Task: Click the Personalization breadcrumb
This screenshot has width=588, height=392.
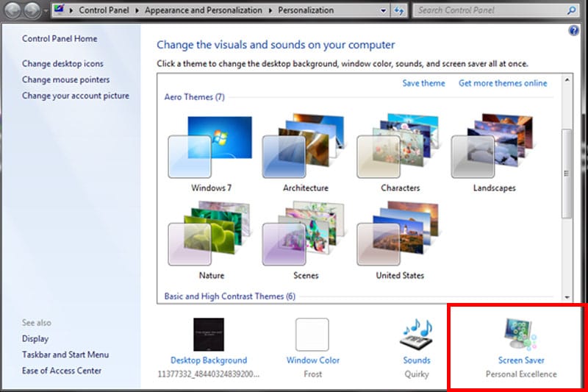Action: coord(306,10)
